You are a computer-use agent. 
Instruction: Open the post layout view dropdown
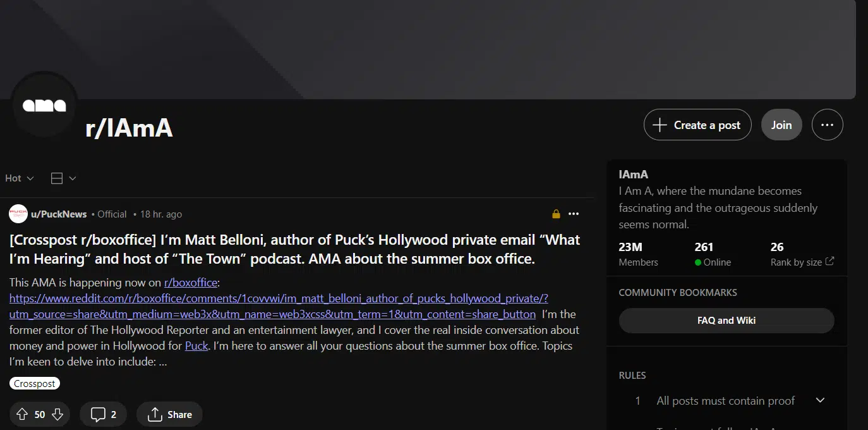(63, 178)
